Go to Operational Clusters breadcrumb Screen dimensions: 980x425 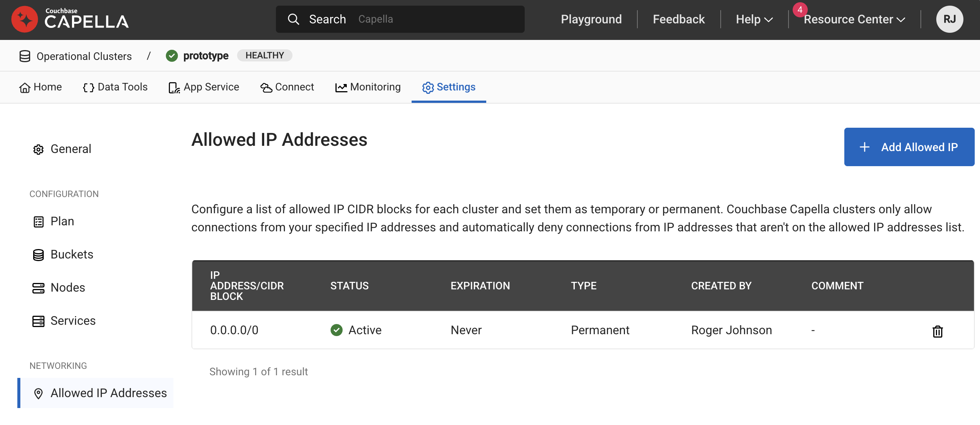(x=84, y=56)
